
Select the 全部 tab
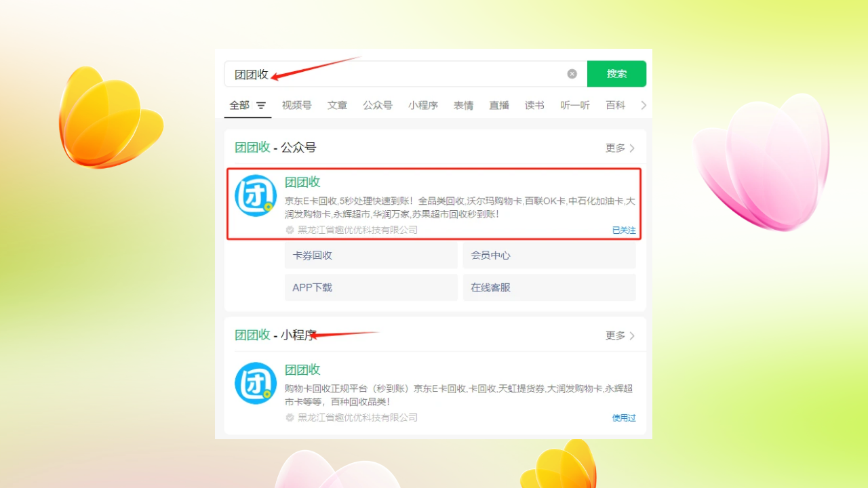(239, 105)
